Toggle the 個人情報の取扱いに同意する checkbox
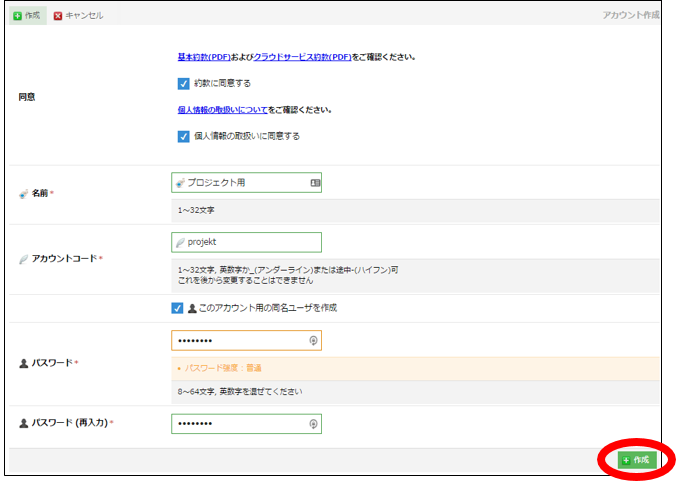This screenshot has height=485, width=684. [x=183, y=136]
